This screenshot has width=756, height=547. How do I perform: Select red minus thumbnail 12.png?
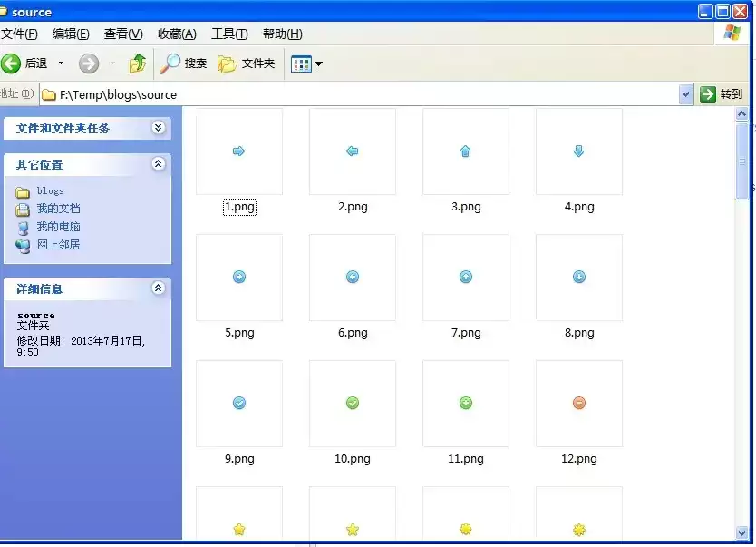coord(579,404)
